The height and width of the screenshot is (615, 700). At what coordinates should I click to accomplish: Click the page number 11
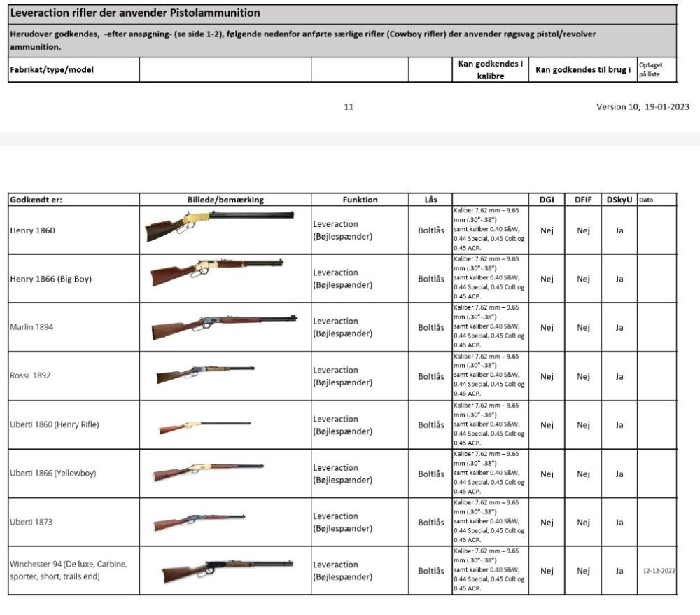tap(349, 106)
